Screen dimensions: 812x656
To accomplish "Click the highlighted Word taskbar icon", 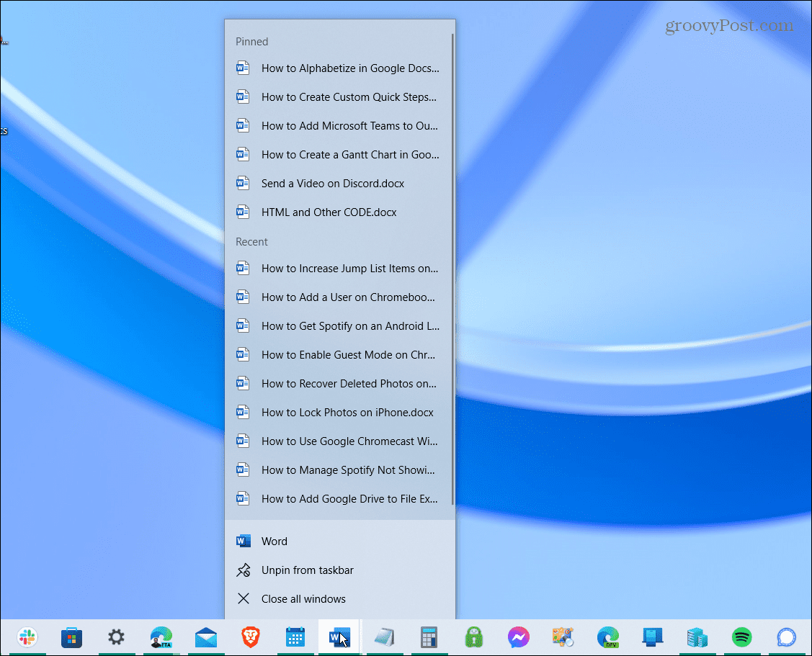I will click(339, 638).
